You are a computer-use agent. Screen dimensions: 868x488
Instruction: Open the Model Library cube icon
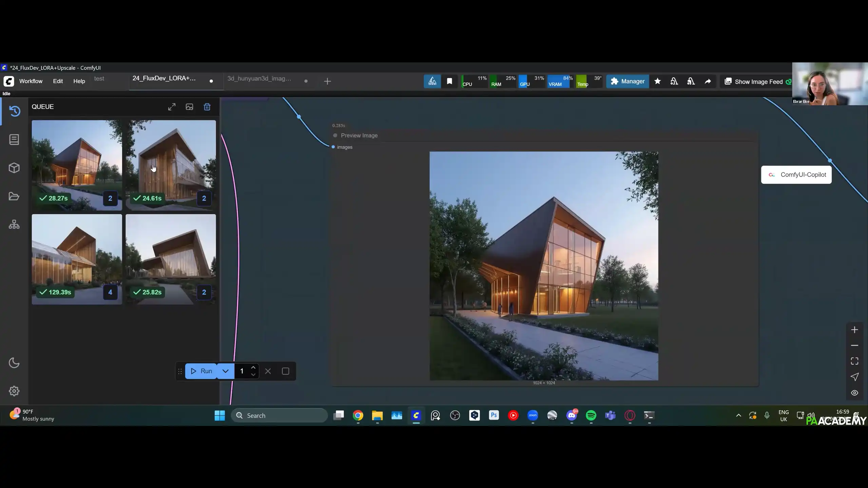(14, 168)
